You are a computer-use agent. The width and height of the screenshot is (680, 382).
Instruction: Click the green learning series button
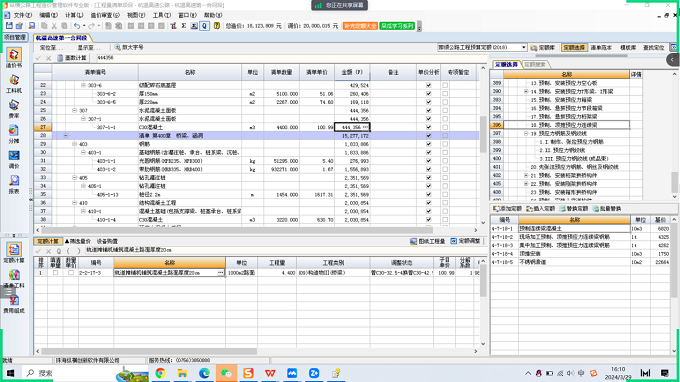coord(397,26)
